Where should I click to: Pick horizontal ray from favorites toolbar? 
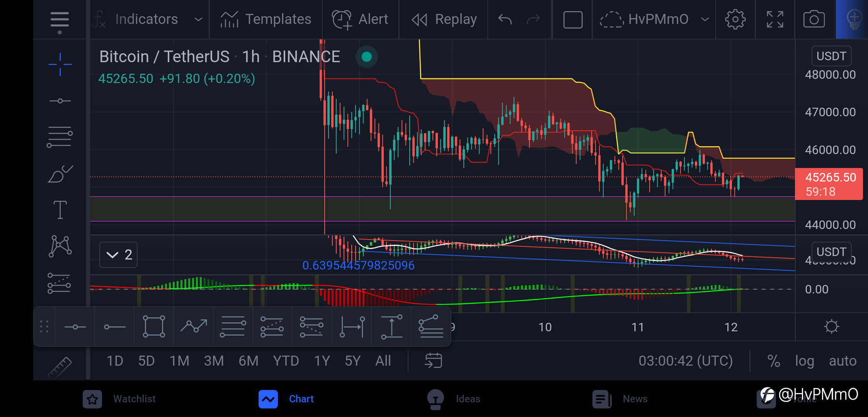point(115,327)
